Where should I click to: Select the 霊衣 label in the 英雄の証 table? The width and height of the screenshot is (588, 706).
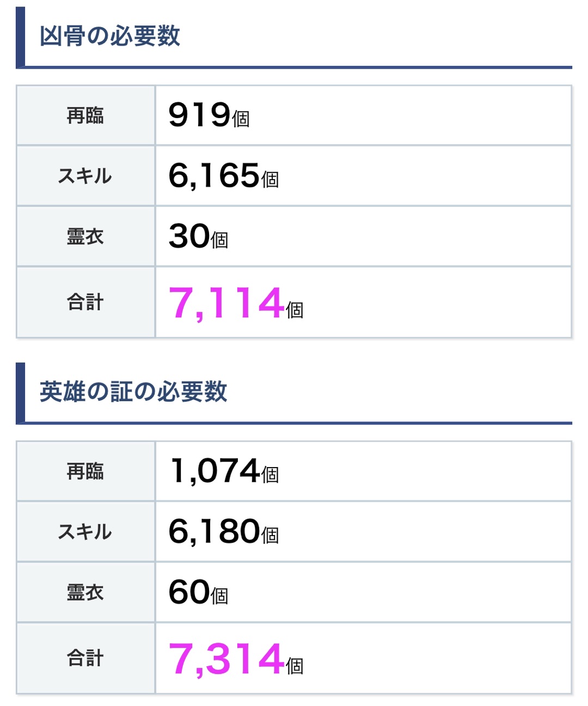click(x=85, y=592)
